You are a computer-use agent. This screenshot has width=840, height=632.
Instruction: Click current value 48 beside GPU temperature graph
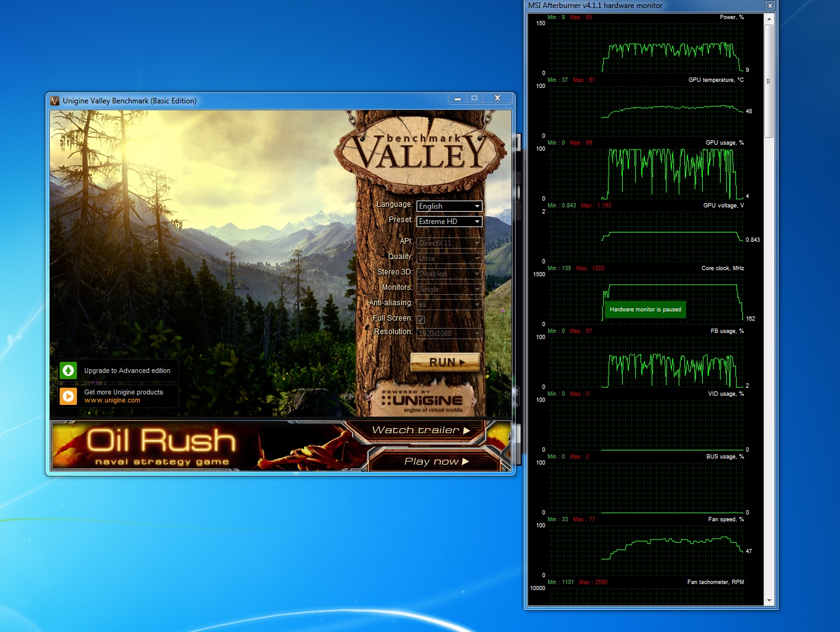(749, 111)
